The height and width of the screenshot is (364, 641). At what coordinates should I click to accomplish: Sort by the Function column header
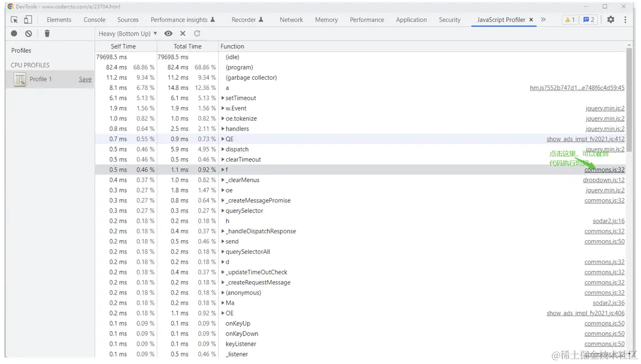[422, 46]
